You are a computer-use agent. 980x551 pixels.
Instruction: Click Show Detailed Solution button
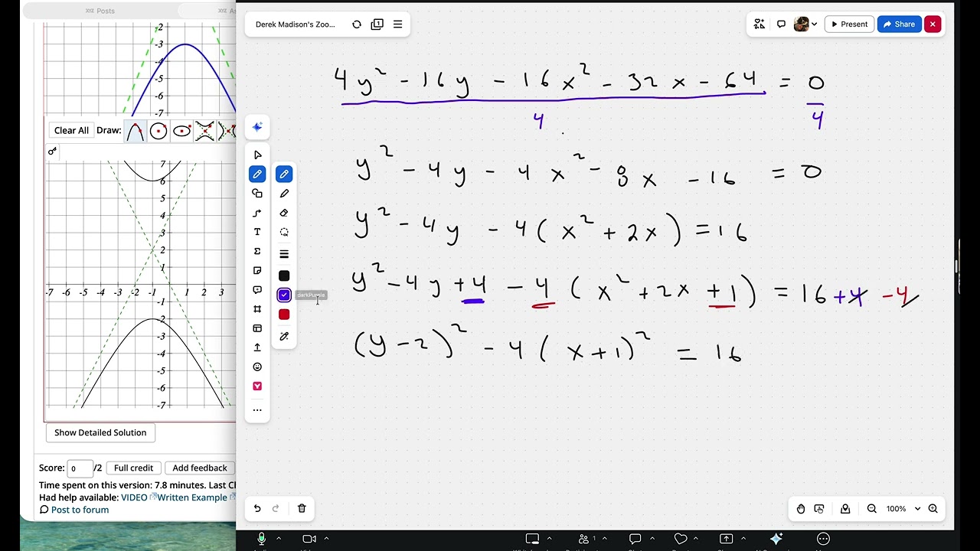pyautogui.click(x=100, y=432)
